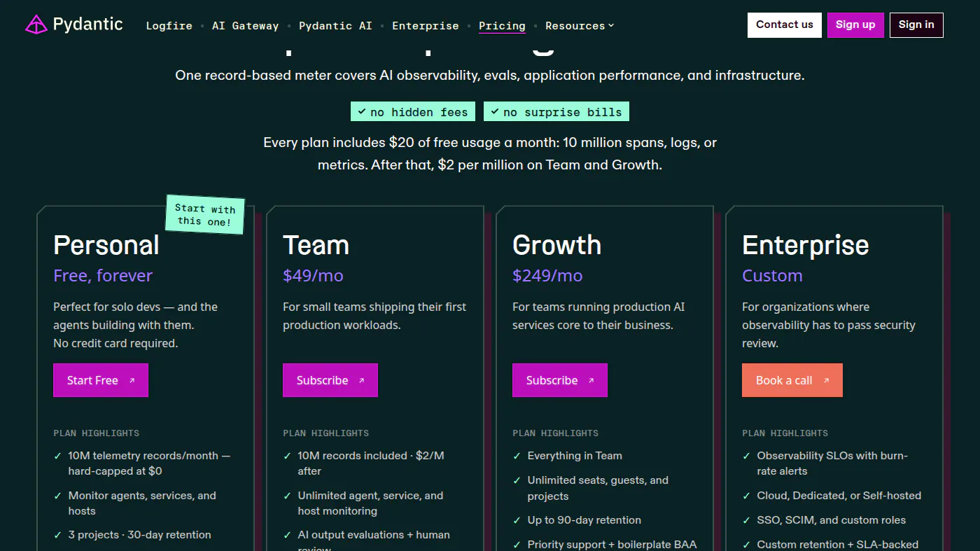The height and width of the screenshot is (551, 980).
Task: Click the Team plan heading
Action: pos(316,245)
